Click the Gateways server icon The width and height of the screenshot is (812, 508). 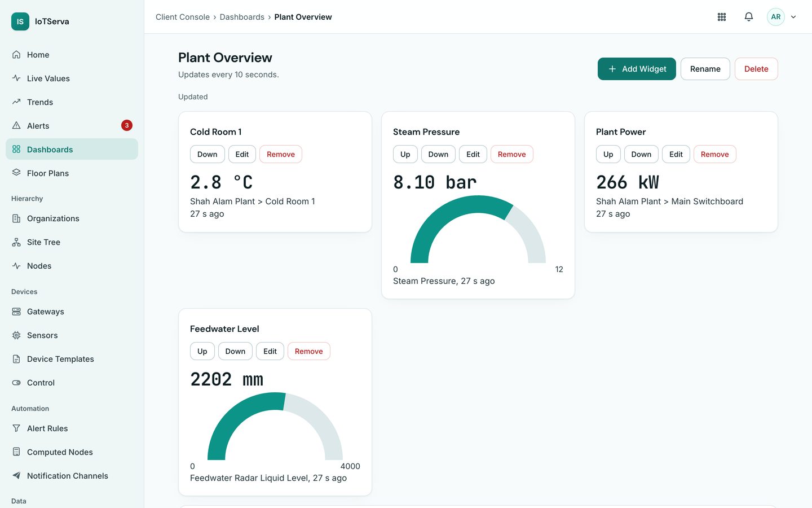coord(16,312)
